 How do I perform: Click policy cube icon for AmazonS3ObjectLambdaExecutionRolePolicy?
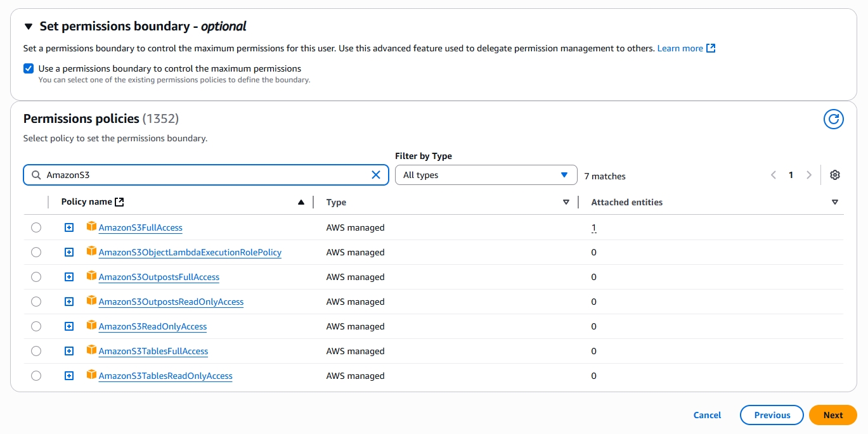[92, 251]
